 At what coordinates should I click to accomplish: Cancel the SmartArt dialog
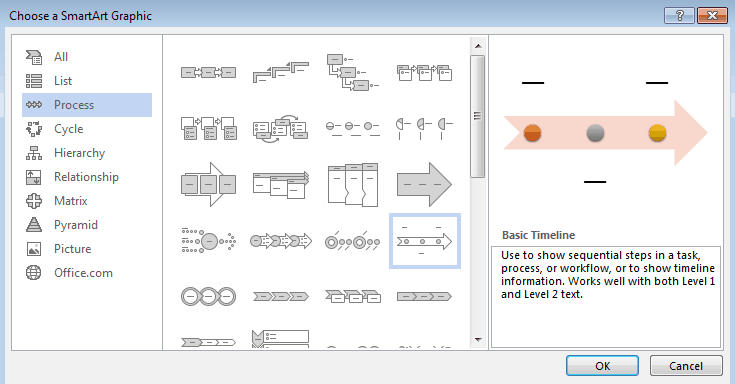click(x=686, y=366)
